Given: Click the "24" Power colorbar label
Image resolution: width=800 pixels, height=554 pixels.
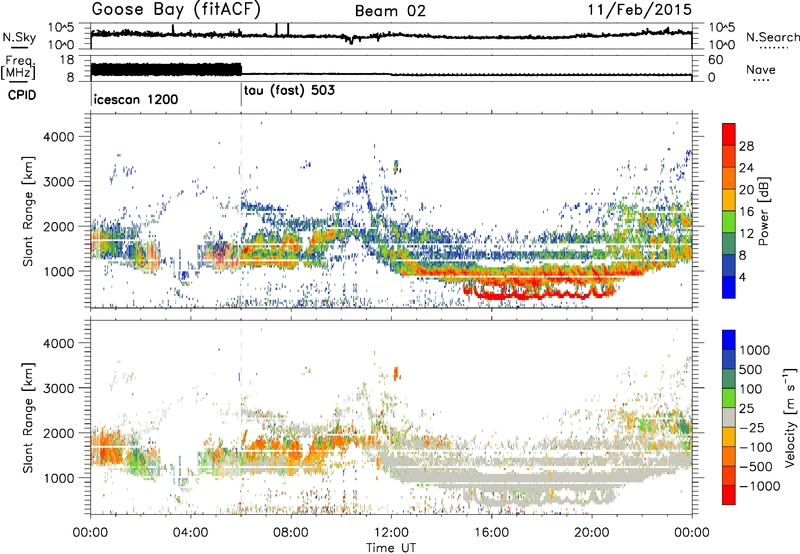Looking at the screenshot, I should point(746,168).
